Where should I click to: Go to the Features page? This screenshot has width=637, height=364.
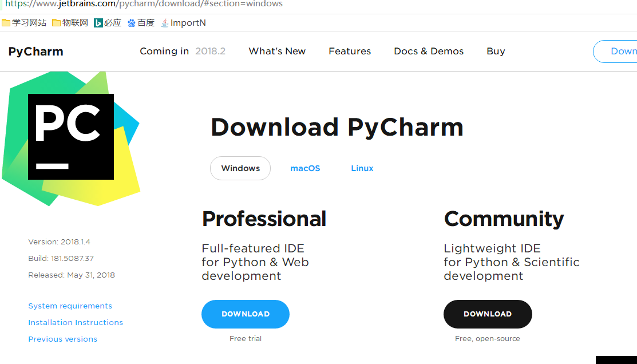click(x=350, y=51)
